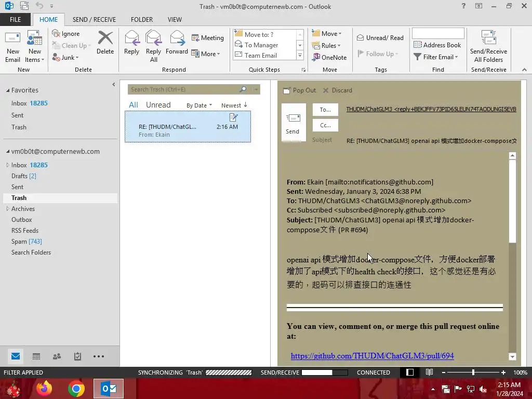Expand the Quick Steps gallery
Screen dimensions: 532x399
[300, 55]
